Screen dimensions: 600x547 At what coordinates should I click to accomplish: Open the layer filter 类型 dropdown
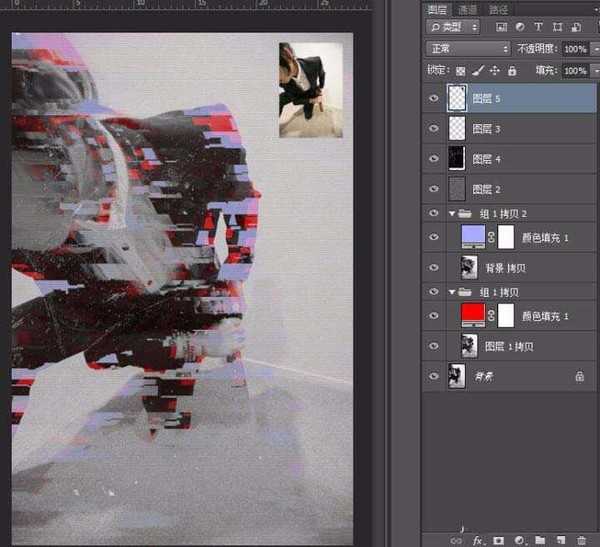pos(452,26)
